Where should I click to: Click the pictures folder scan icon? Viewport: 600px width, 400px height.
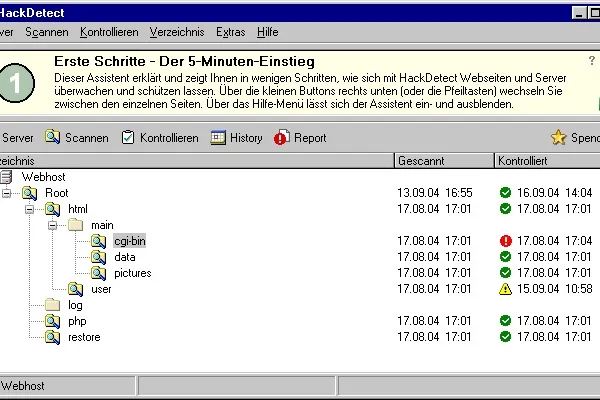pyautogui.click(x=98, y=273)
